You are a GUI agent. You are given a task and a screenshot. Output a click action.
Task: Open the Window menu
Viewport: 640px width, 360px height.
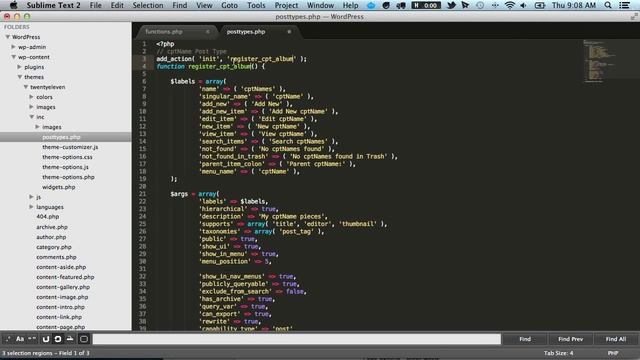320,5
